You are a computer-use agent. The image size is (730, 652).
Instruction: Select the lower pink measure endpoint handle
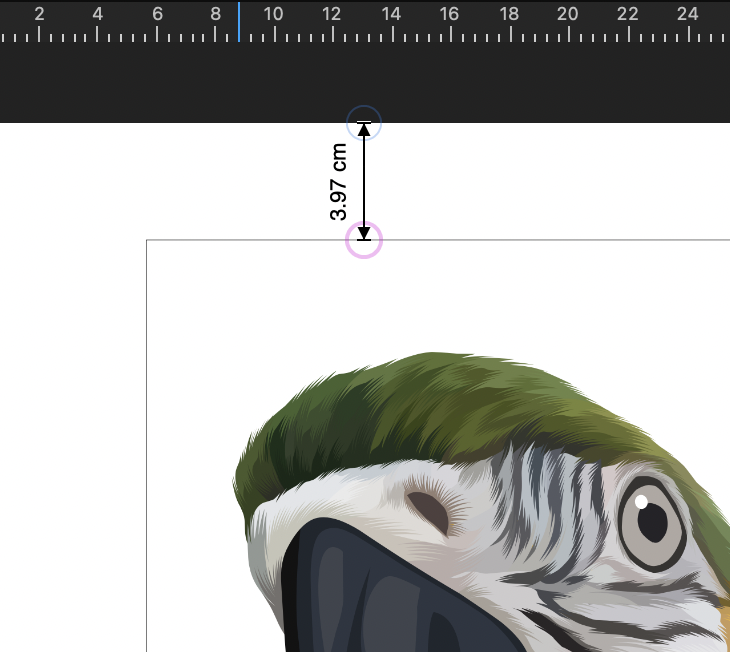click(364, 240)
